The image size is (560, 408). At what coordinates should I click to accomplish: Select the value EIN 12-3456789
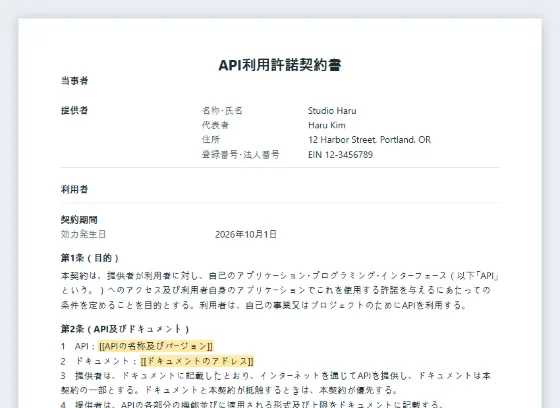[340, 154]
